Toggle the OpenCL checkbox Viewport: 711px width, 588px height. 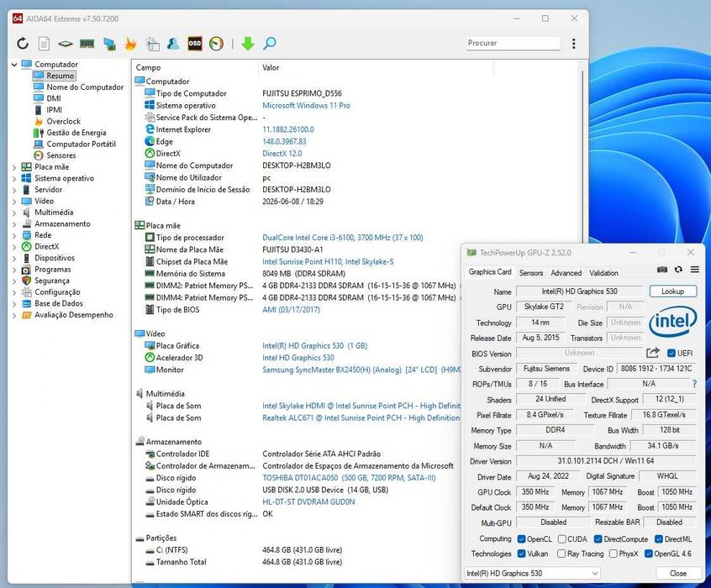point(521,539)
